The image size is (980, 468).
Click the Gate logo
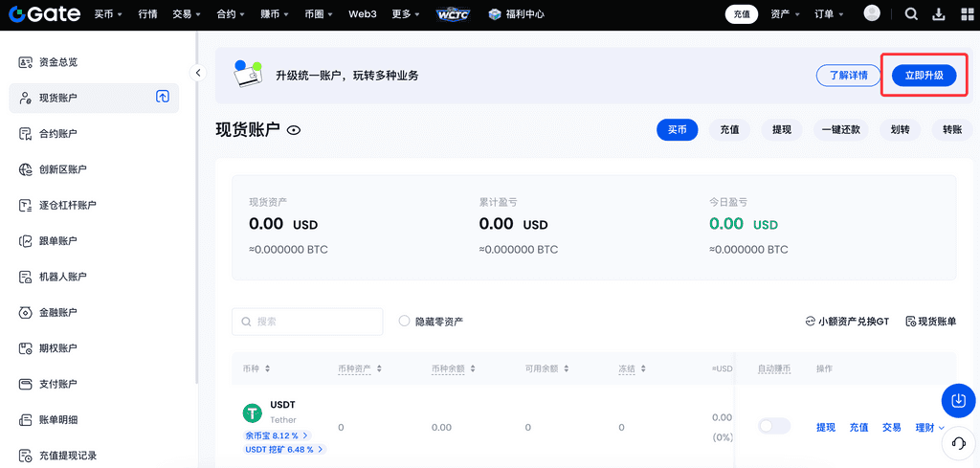pos(43,14)
